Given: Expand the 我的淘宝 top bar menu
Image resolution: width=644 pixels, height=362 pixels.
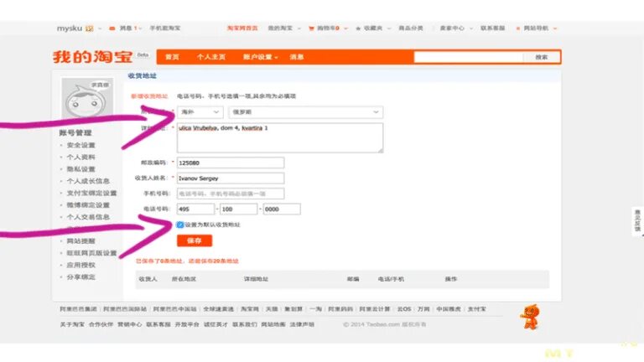Looking at the screenshot, I should pos(284,28).
